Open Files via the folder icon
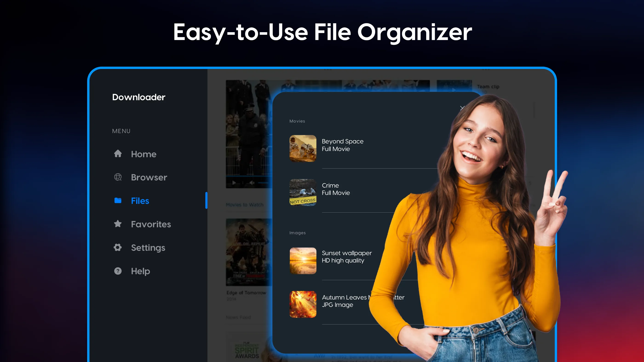 (x=118, y=200)
